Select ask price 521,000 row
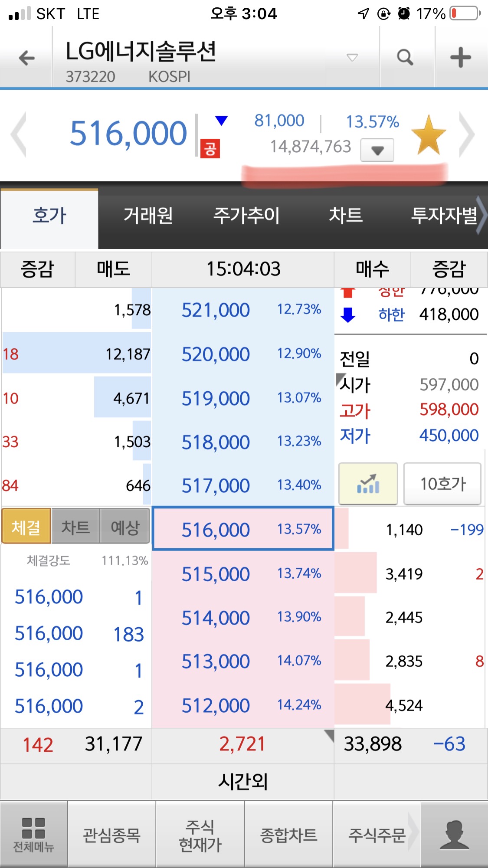Viewport: 488px width, 868px height. [x=243, y=310]
